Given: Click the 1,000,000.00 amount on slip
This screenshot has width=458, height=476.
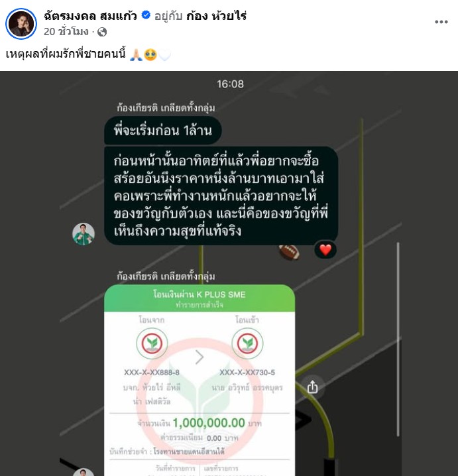Looking at the screenshot, I should click(209, 423).
